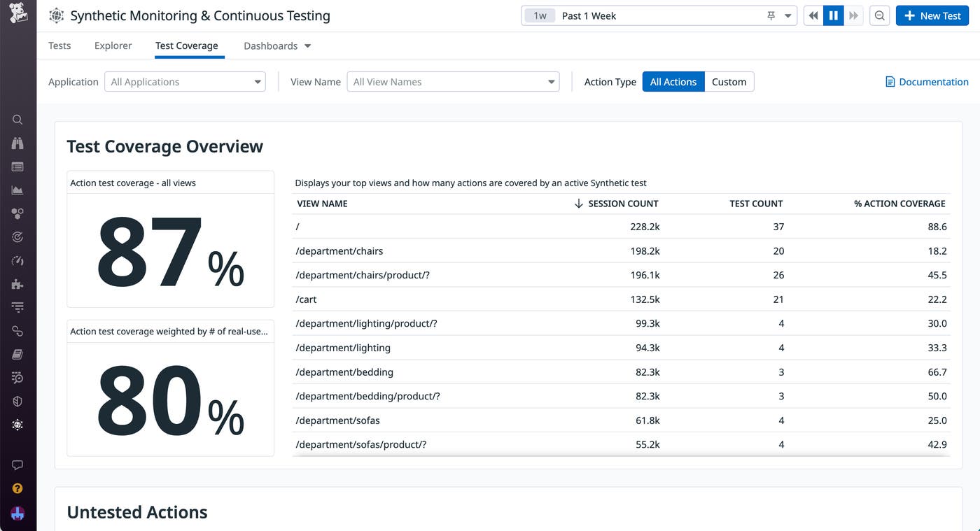The width and height of the screenshot is (980, 531).
Task: Click the Test Coverage Overview heading
Action: [165, 146]
